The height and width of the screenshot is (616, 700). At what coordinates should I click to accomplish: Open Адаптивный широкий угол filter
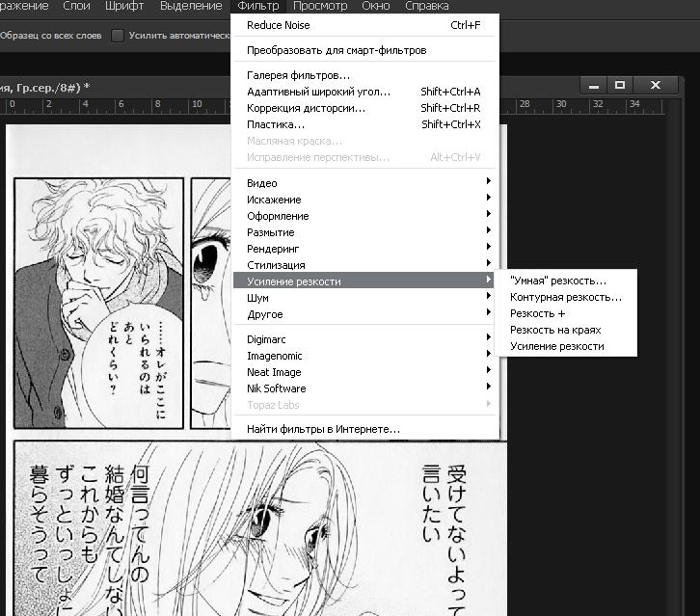363,92
